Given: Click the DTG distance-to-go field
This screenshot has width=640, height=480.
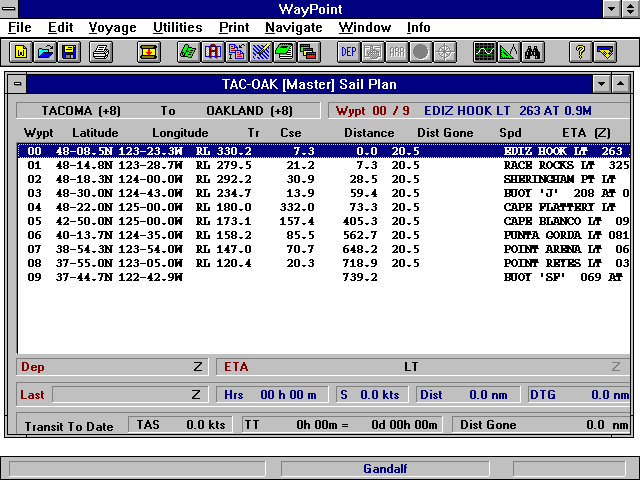Looking at the screenshot, I should 579,395.
